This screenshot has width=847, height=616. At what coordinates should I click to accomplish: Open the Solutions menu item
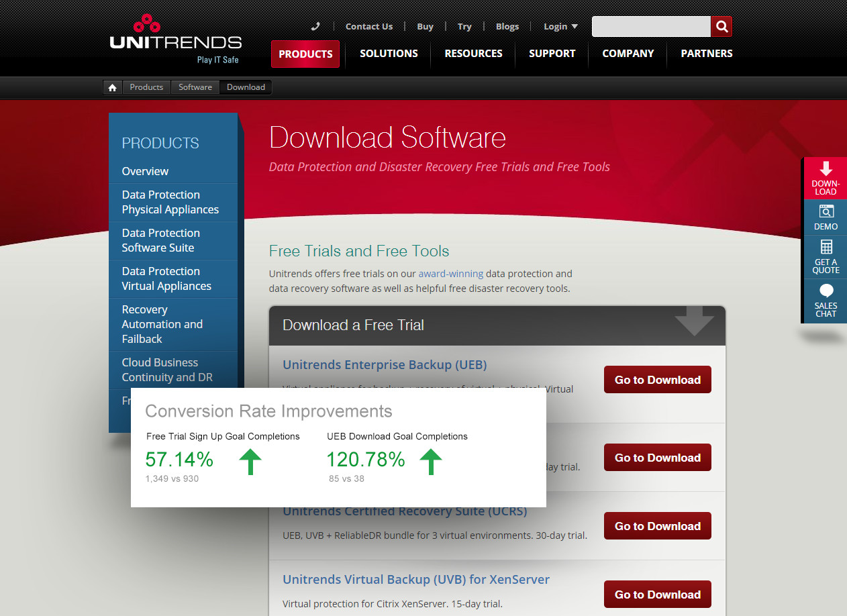[389, 54]
